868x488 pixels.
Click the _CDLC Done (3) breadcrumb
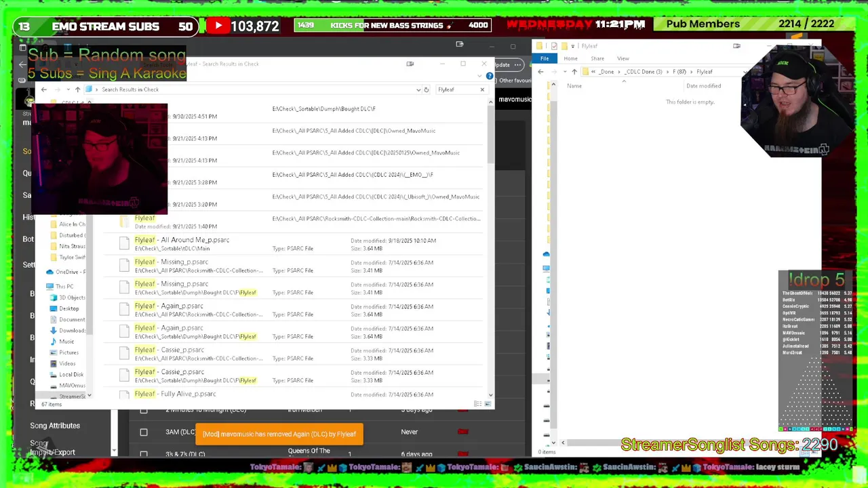pos(644,72)
